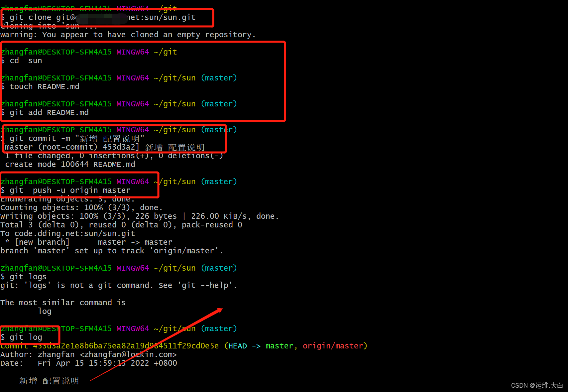Click the branch tracking 'origin/master' line

(112, 251)
